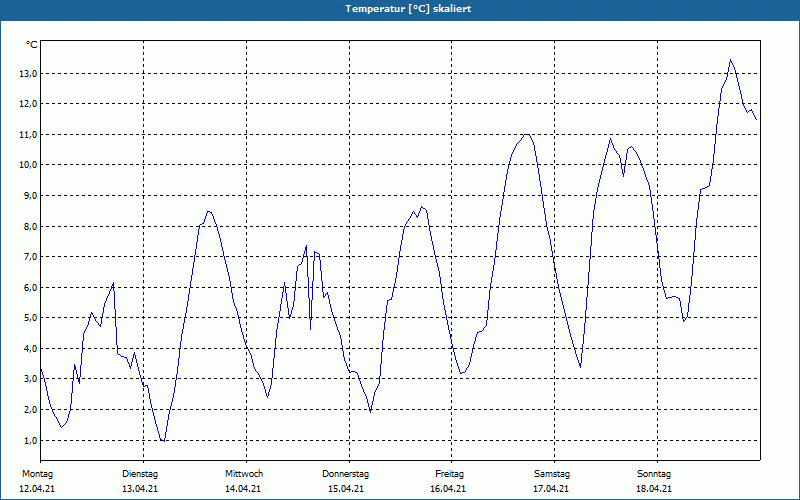Click the '13,0' y-axis label

click(28, 74)
